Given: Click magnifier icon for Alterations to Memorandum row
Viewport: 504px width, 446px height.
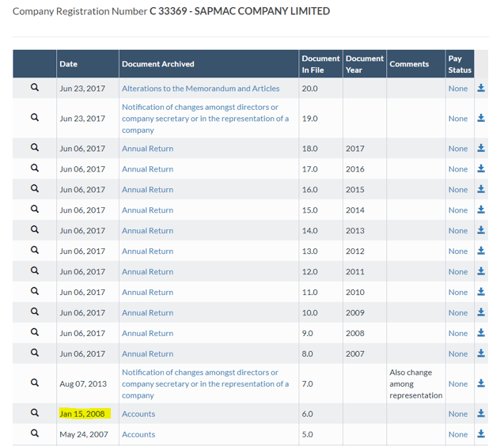Looking at the screenshot, I should pyautogui.click(x=35, y=89).
